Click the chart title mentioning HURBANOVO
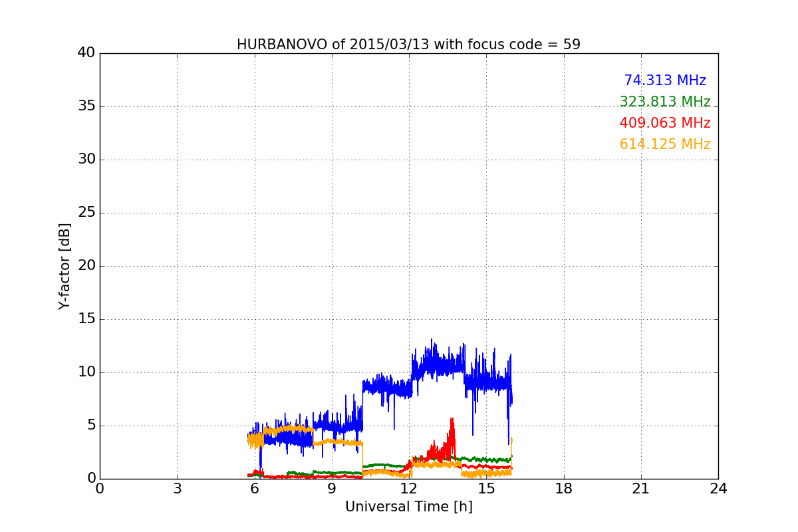Image resolution: width=798 pixels, height=532 pixels. [x=408, y=45]
